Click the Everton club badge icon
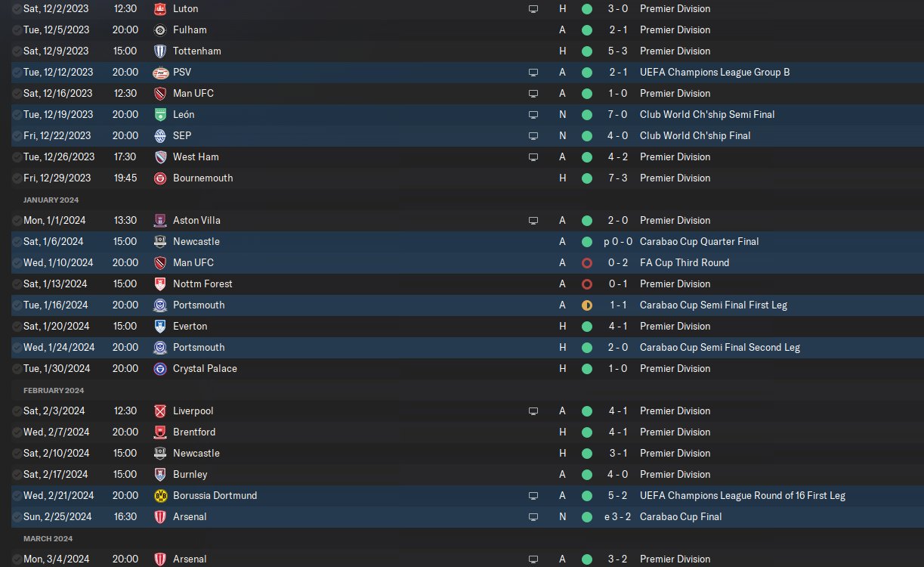Viewport: 924px width, 567px height. (159, 327)
